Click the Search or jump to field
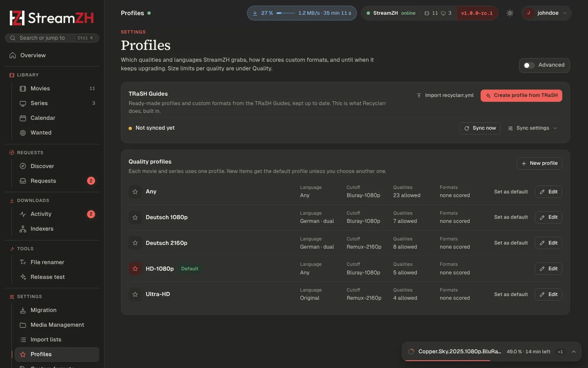 [x=52, y=38]
